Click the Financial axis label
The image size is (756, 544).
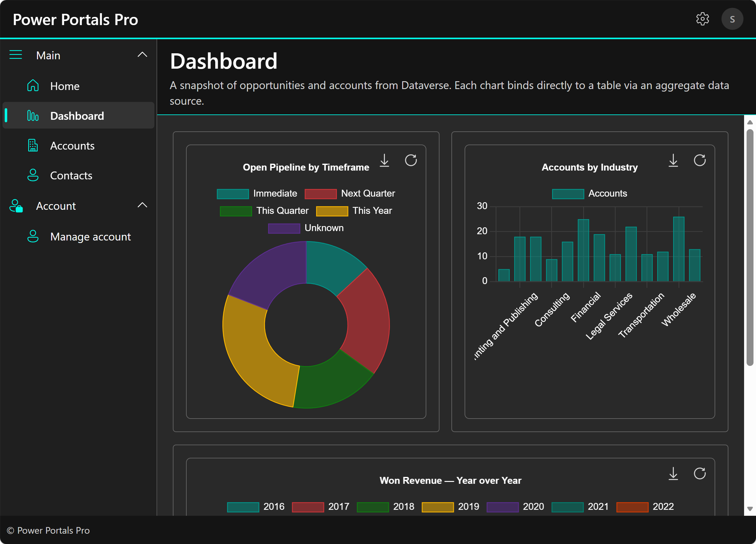[585, 307]
